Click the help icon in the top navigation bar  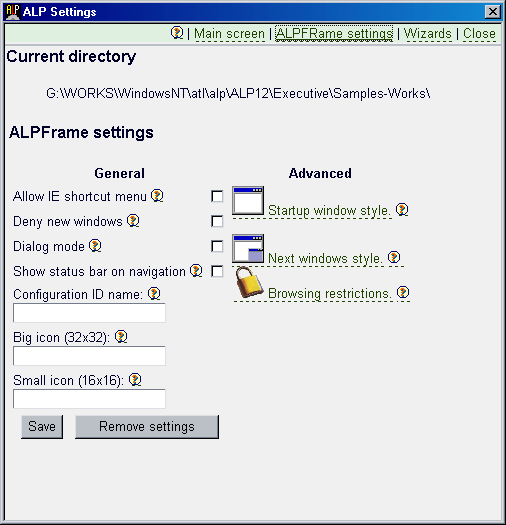177,33
